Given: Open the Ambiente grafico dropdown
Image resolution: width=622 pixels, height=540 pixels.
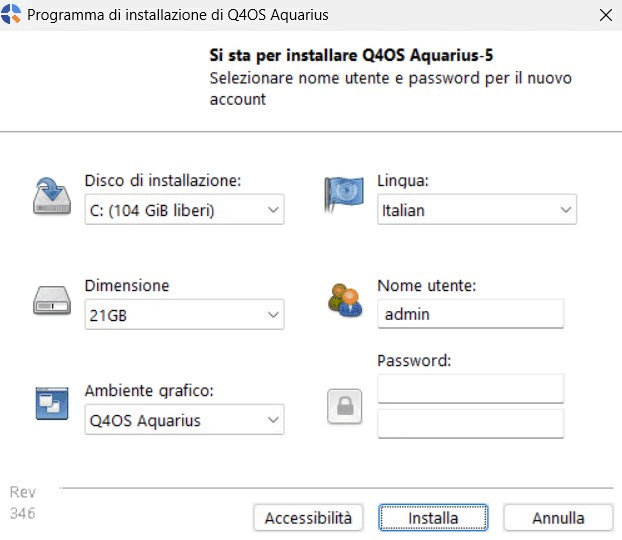Looking at the screenshot, I should pyautogui.click(x=184, y=419).
